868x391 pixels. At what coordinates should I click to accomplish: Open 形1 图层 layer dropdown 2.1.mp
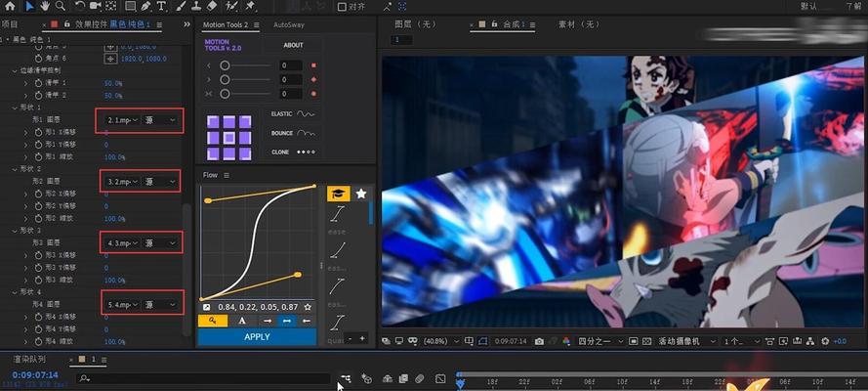[x=123, y=120]
